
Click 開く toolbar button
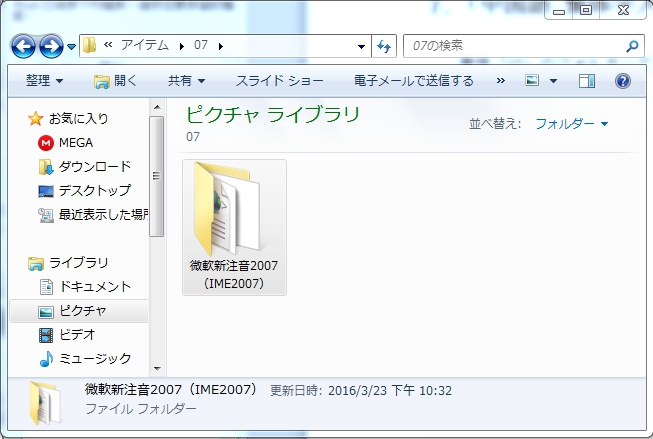tap(115, 80)
